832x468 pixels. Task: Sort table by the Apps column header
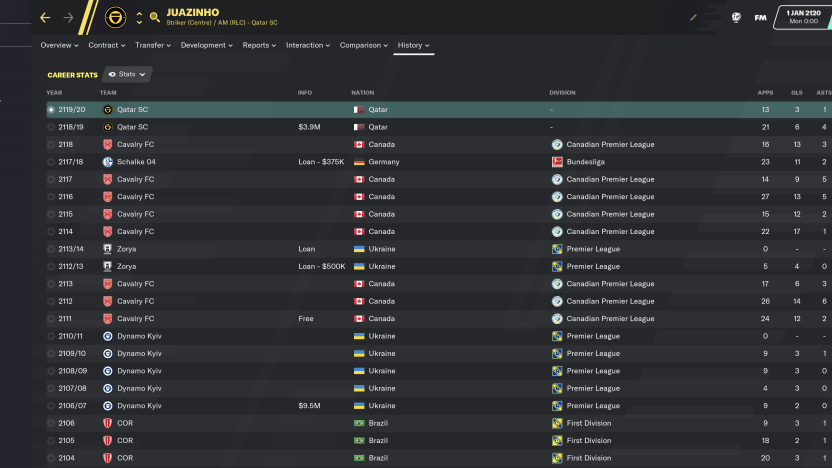point(765,93)
